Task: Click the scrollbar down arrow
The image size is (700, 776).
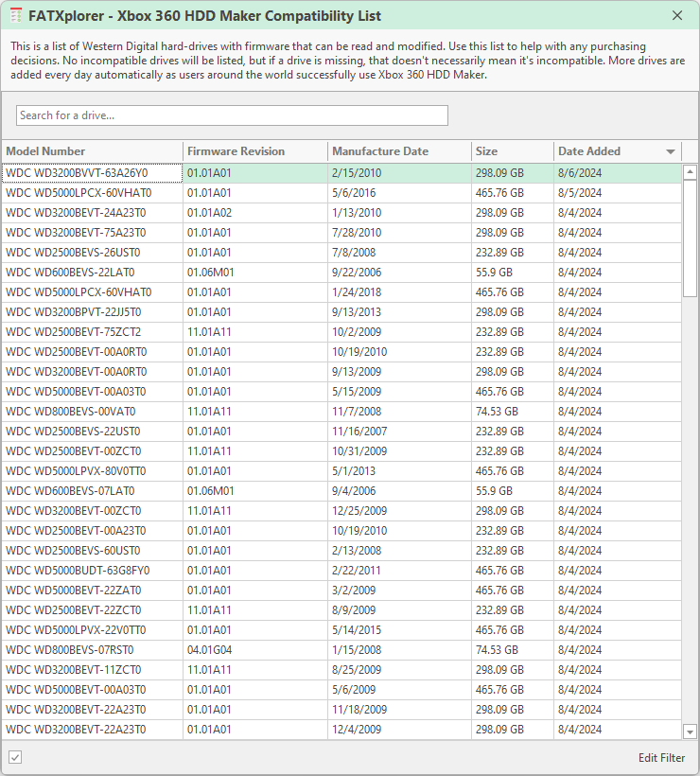Action: 690,731
